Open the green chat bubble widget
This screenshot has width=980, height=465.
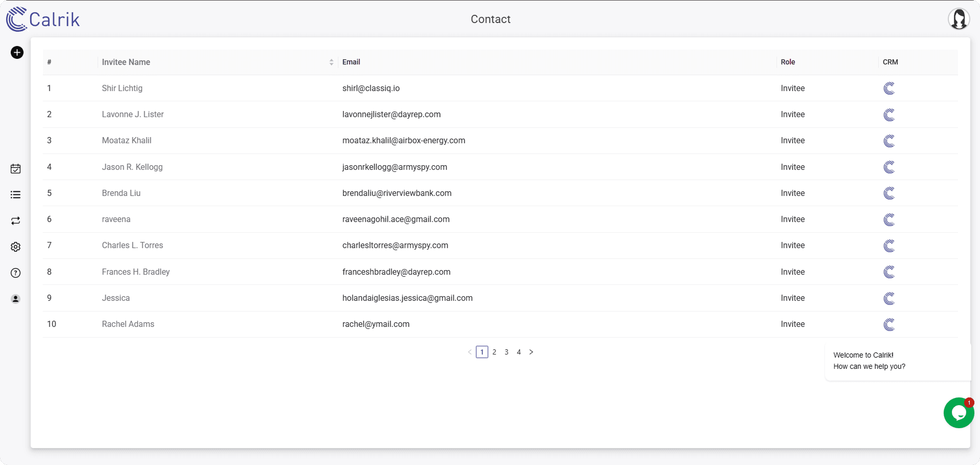(958, 413)
